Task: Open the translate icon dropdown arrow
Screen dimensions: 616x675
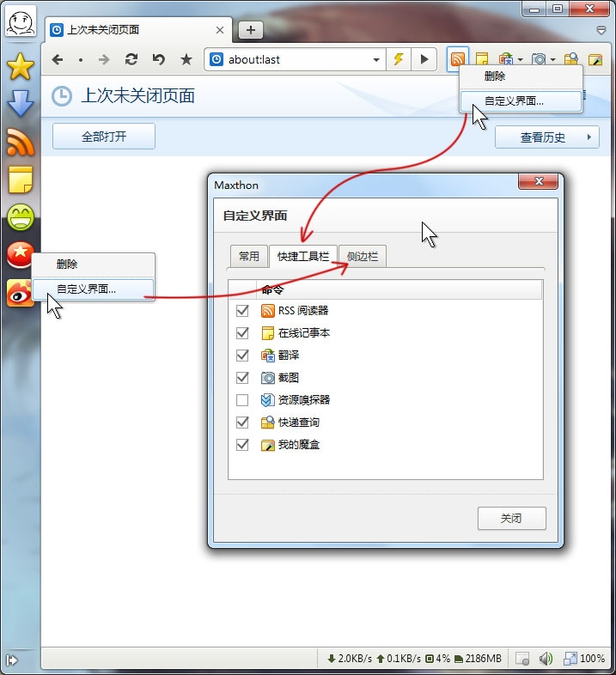Action: [x=521, y=60]
